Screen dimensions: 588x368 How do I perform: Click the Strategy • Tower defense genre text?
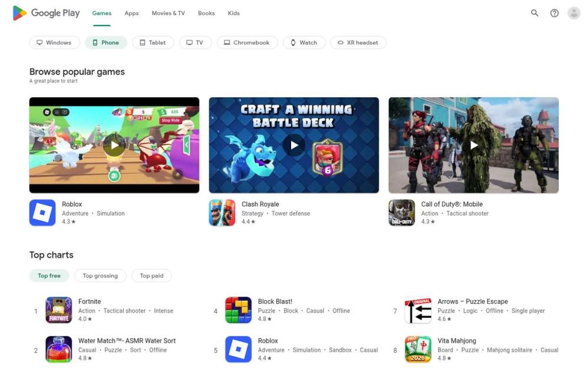pos(276,213)
